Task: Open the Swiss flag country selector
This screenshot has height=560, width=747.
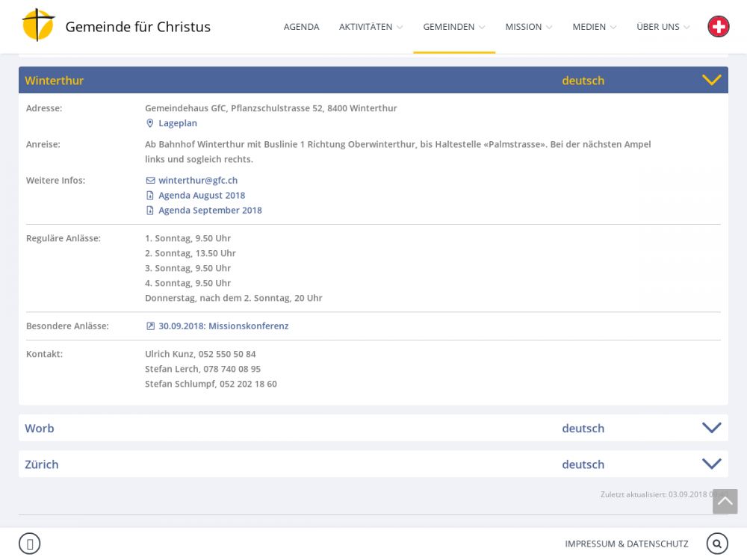Action: click(x=718, y=27)
